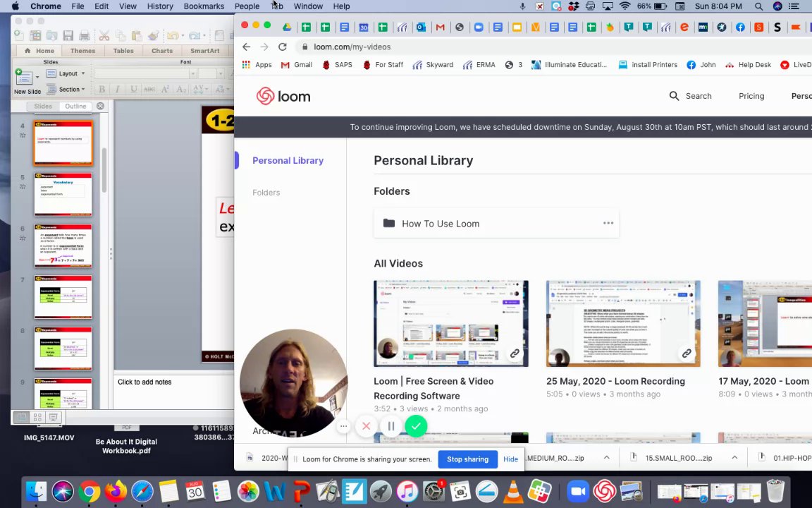This screenshot has width=812, height=508.
Task: Click the Chrome reload button
Action: tap(282, 47)
